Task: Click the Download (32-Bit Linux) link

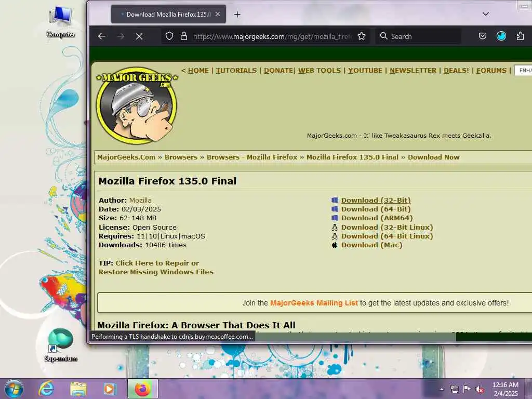Action: [x=387, y=227]
